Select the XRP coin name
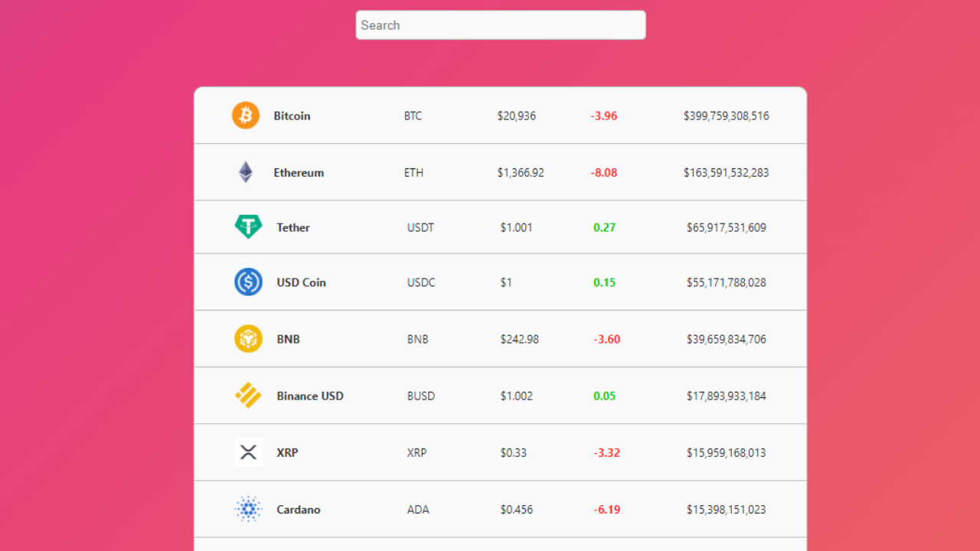The height and width of the screenshot is (551, 980). [x=287, y=453]
